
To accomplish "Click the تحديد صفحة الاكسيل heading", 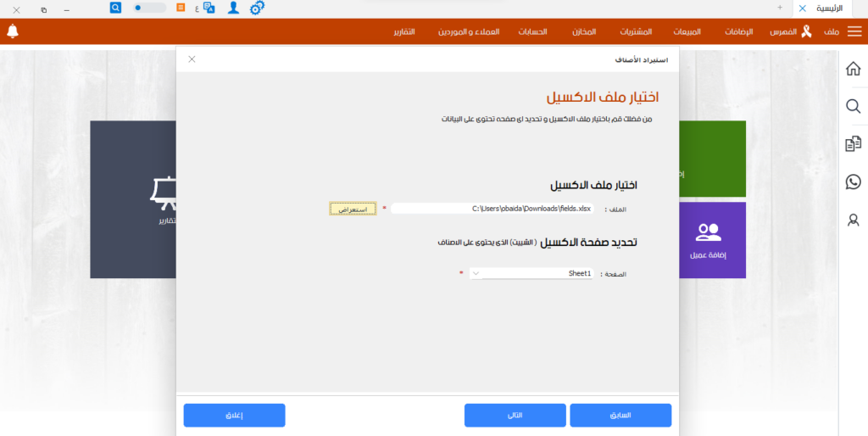I will tap(588, 242).
